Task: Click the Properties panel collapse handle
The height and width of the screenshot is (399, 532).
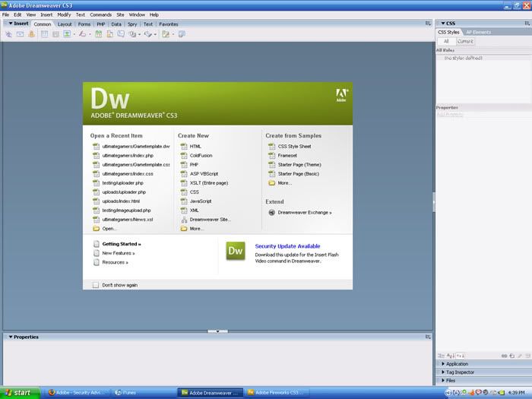Action: coord(217,331)
